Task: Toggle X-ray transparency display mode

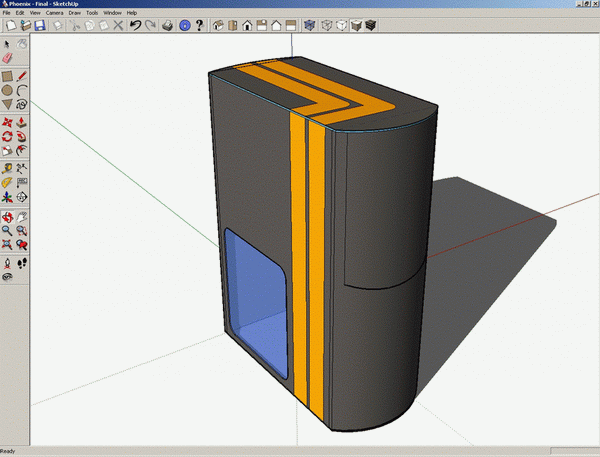Action: [309, 25]
